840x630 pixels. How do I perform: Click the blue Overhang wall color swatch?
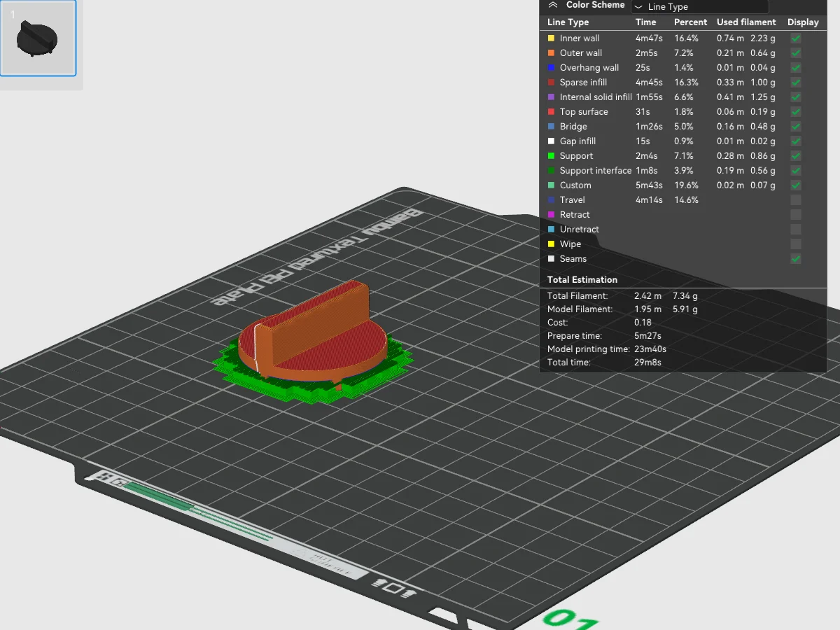coord(552,68)
